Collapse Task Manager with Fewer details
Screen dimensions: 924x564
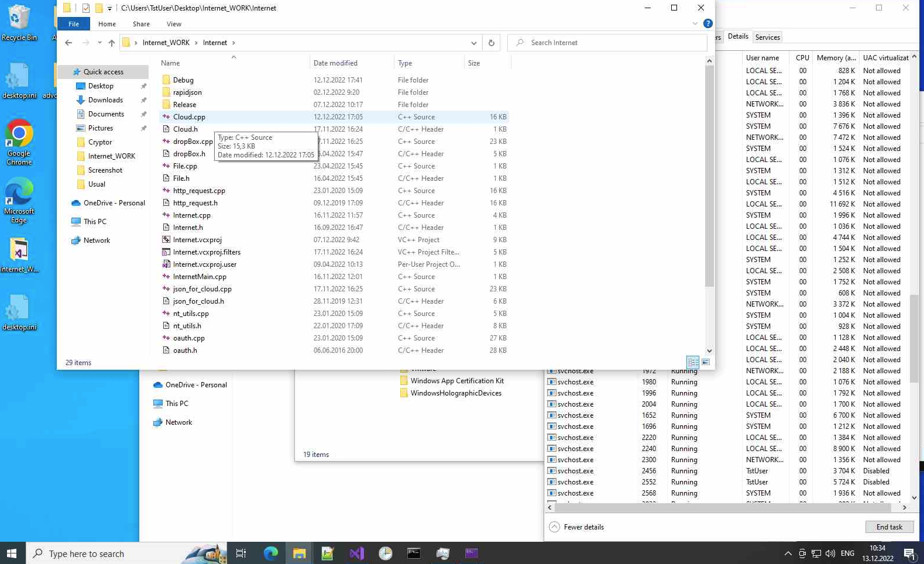coord(576,527)
